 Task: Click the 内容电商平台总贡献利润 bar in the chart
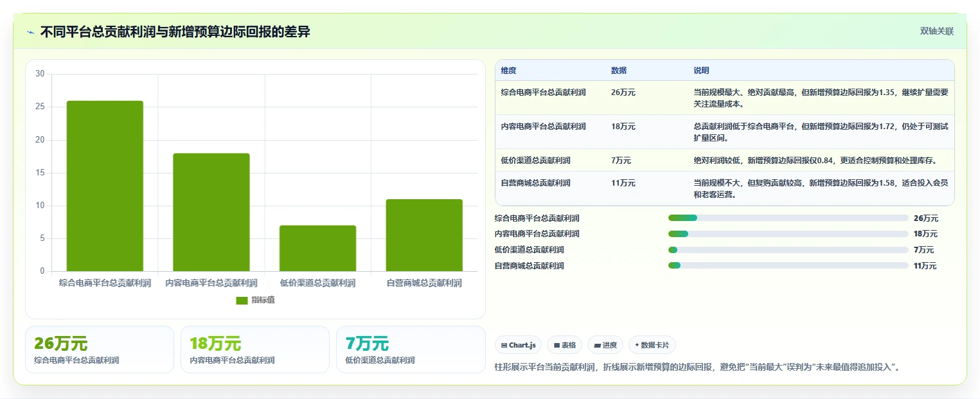click(x=211, y=212)
